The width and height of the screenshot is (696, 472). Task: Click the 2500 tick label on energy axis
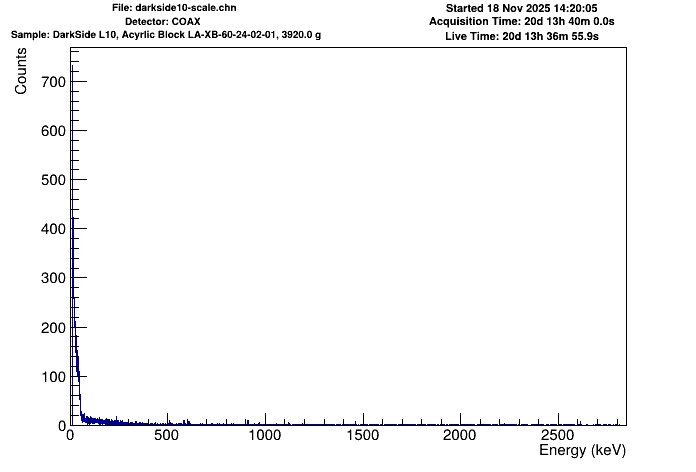pos(557,437)
